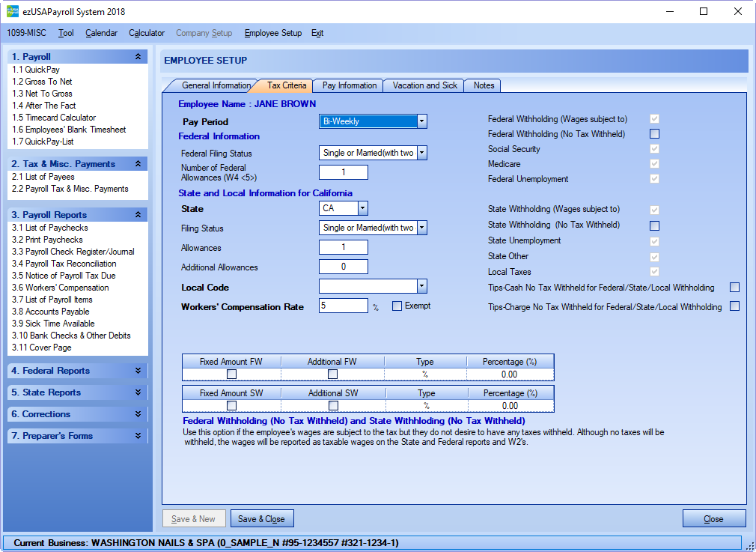Collapse the Payroll section chevron
Image resolution: width=756 pixels, height=552 pixels.
tap(138, 57)
